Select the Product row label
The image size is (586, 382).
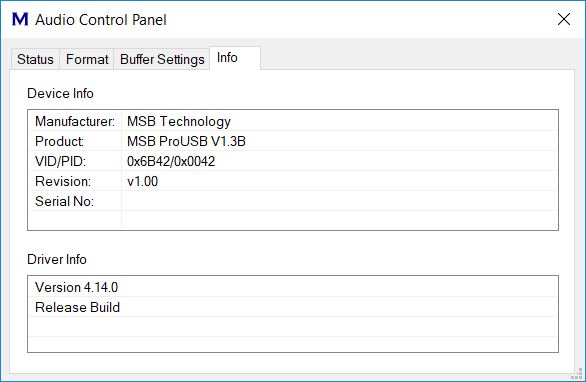point(59,141)
